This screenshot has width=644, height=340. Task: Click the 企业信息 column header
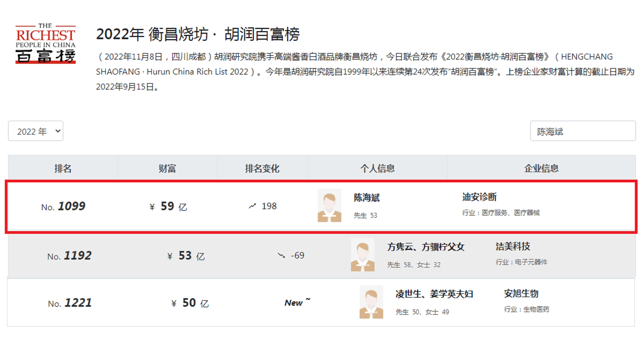coord(541,168)
